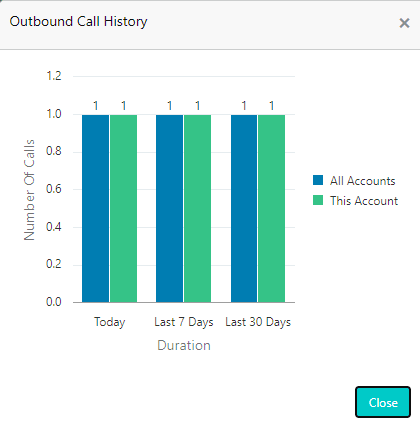The image size is (420, 421).
Task: Click the 'Last 7 Days' axis label
Action: coord(184,322)
